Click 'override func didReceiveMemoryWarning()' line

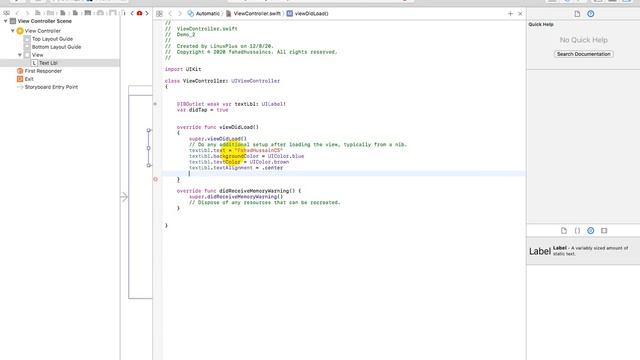point(239,191)
